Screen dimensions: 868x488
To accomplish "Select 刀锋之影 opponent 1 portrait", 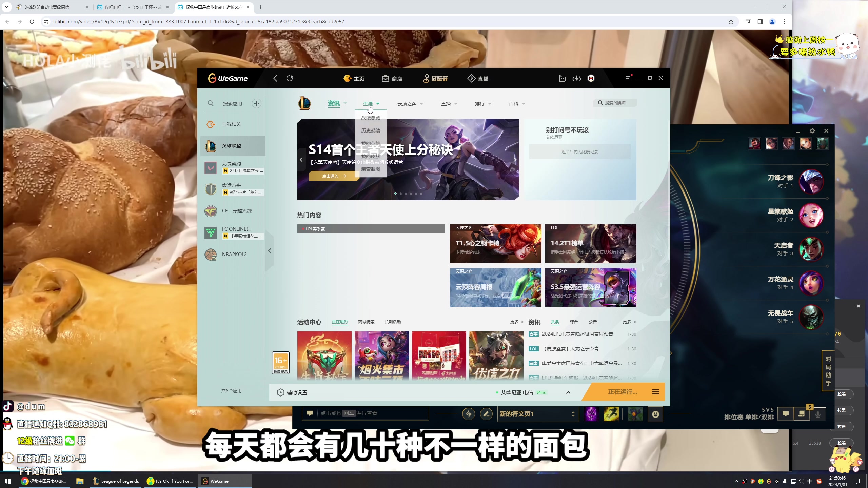I will tap(811, 181).
